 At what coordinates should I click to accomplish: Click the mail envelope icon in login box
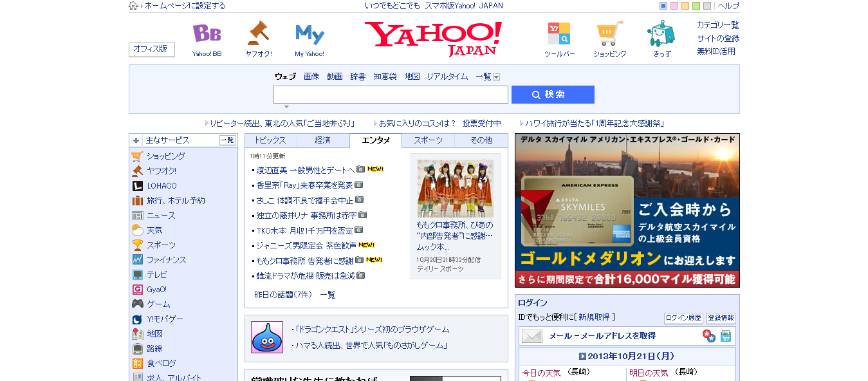pyautogui.click(x=532, y=336)
